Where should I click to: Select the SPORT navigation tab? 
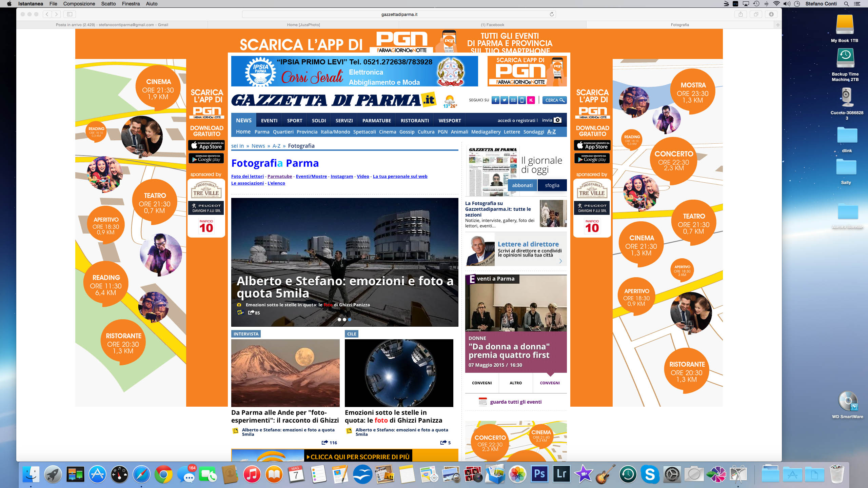click(x=295, y=120)
